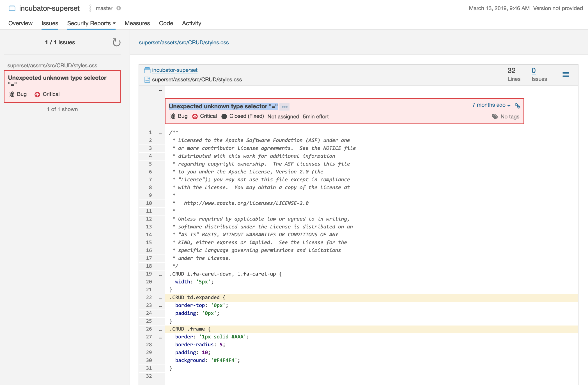Open the incubator-superset link in file header
588x385 pixels.
click(174, 70)
